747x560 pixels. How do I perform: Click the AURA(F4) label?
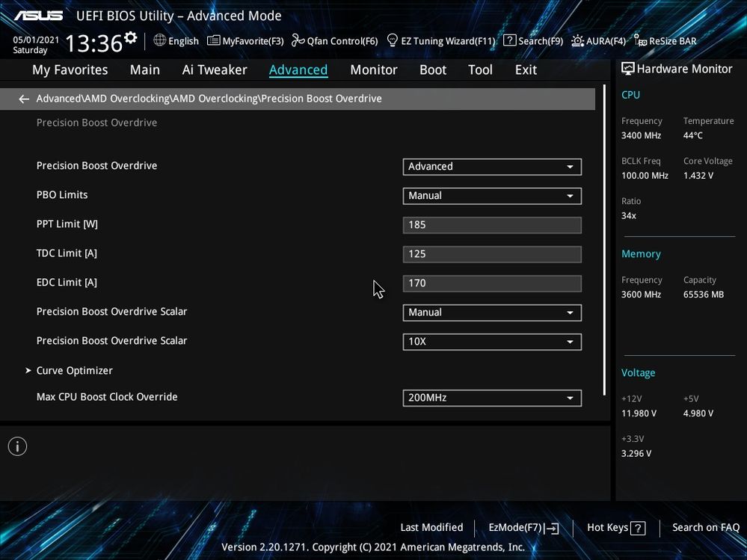(606, 41)
